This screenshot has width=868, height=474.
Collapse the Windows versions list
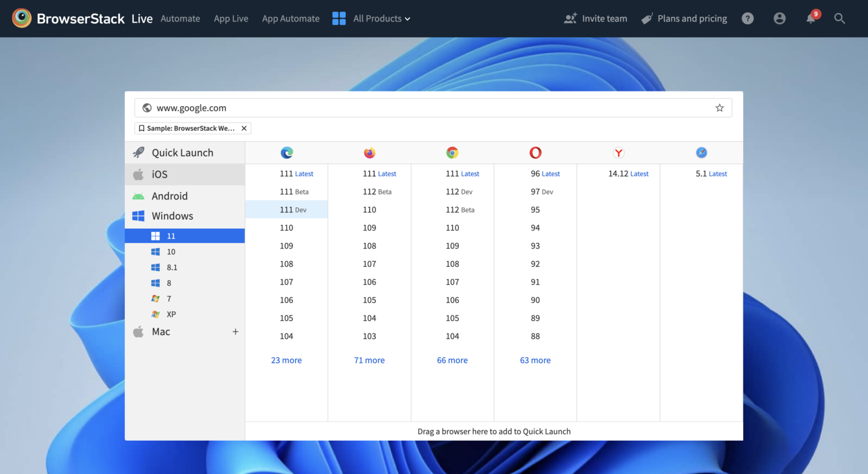(172, 216)
